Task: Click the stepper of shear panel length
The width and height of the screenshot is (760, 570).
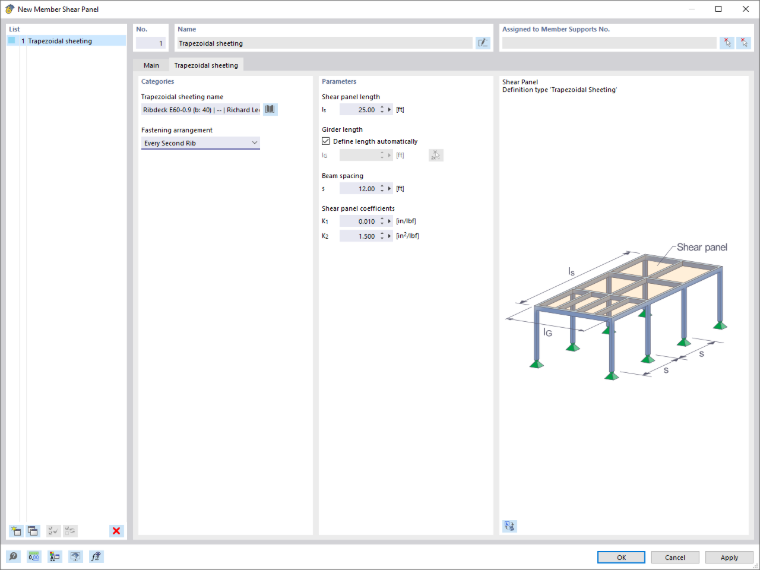Action: [382, 110]
